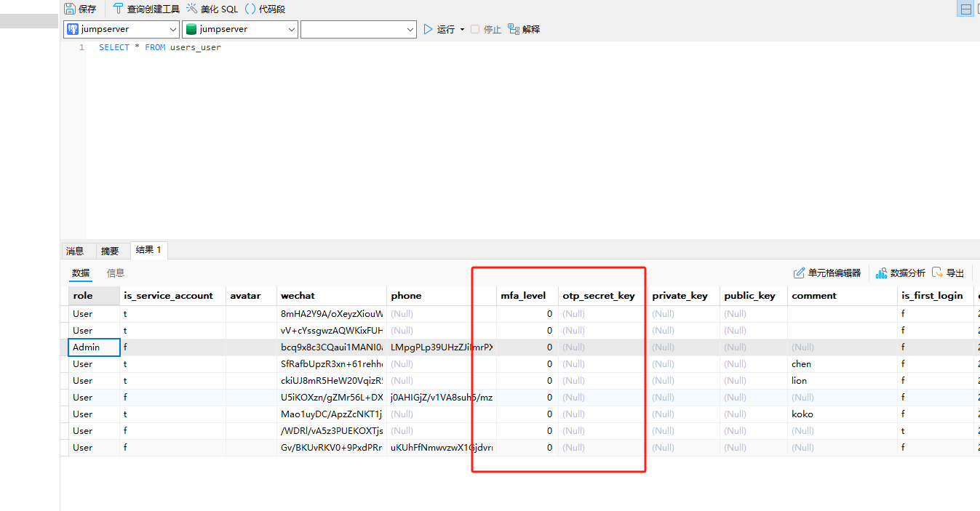Select wechat cell starting vV+cYssgwz
The image size is (980, 511).
tap(331, 331)
